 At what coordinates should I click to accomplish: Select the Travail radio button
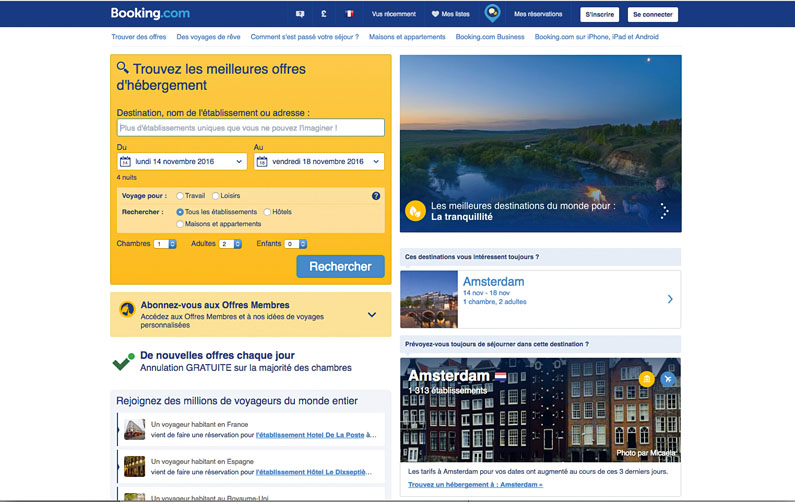179,196
